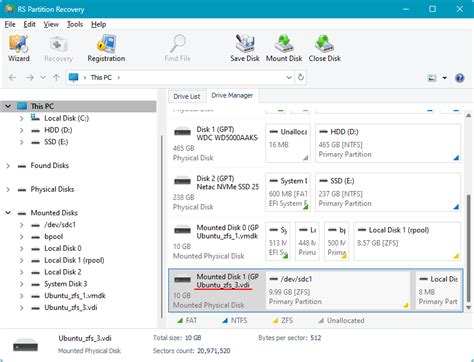The height and width of the screenshot is (362, 474).
Task: Select the /dev/sdc1 9.99 GB ZFS partition
Action: click(x=338, y=291)
